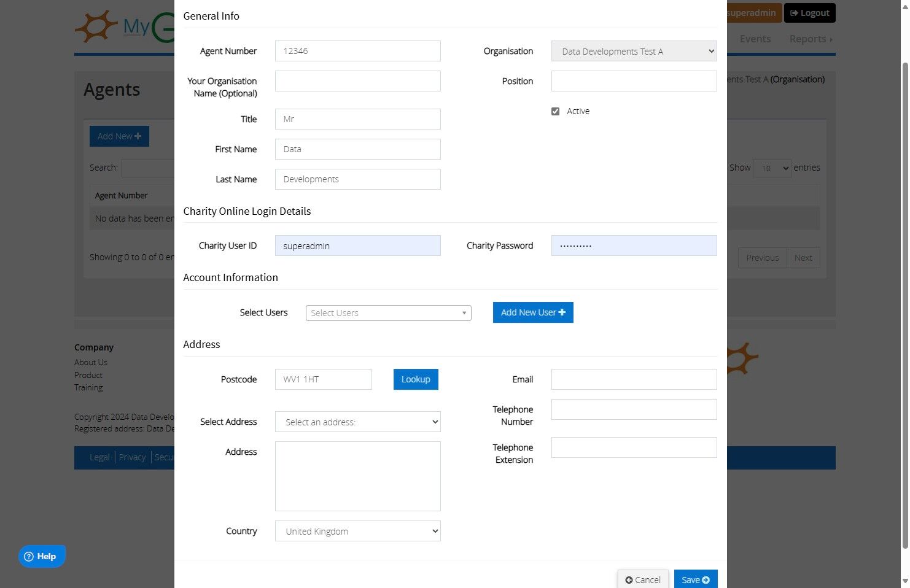Open the Organisation dropdown
Screen dimensions: 910x588
coord(634,51)
